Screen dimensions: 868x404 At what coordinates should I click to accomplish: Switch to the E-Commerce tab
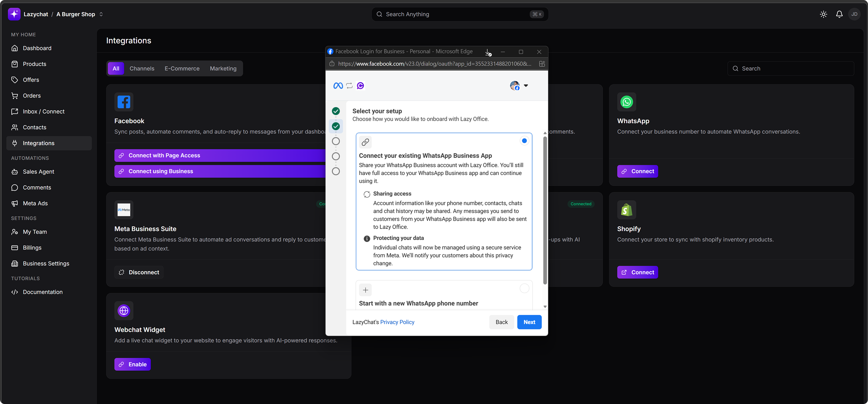tap(182, 68)
